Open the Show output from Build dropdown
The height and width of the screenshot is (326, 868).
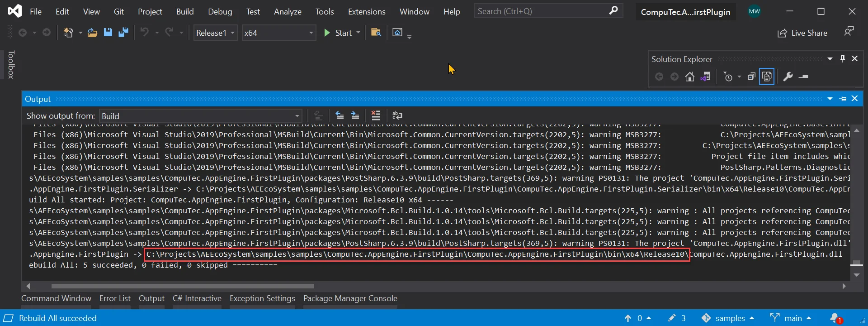pos(201,116)
